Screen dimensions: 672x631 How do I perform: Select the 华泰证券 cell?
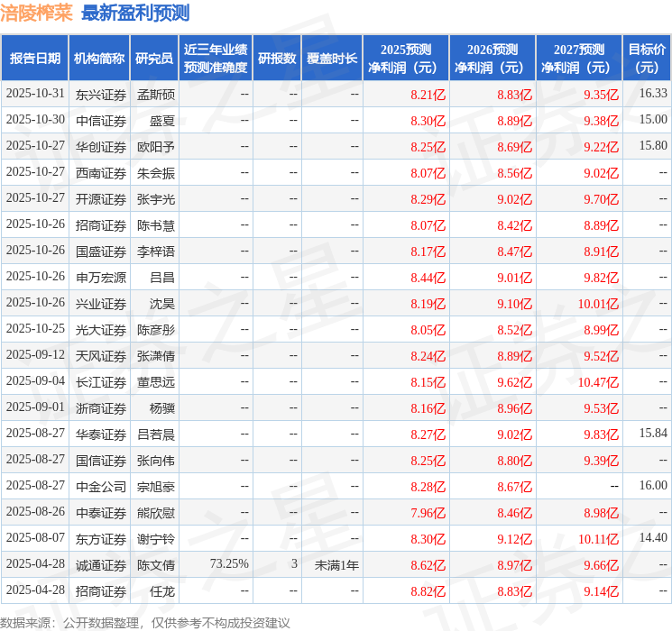pos(101,434)
